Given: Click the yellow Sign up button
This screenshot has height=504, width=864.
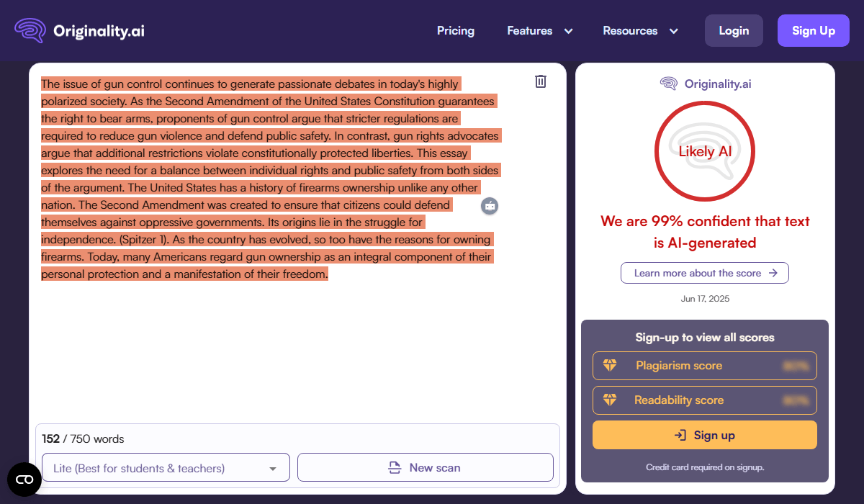Looking at the screenshot, I should [705, 435].
